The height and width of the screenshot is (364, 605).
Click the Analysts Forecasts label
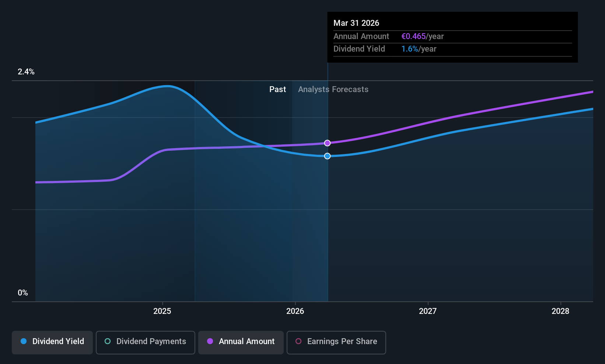pyautogui.click(x=333, y=89)
